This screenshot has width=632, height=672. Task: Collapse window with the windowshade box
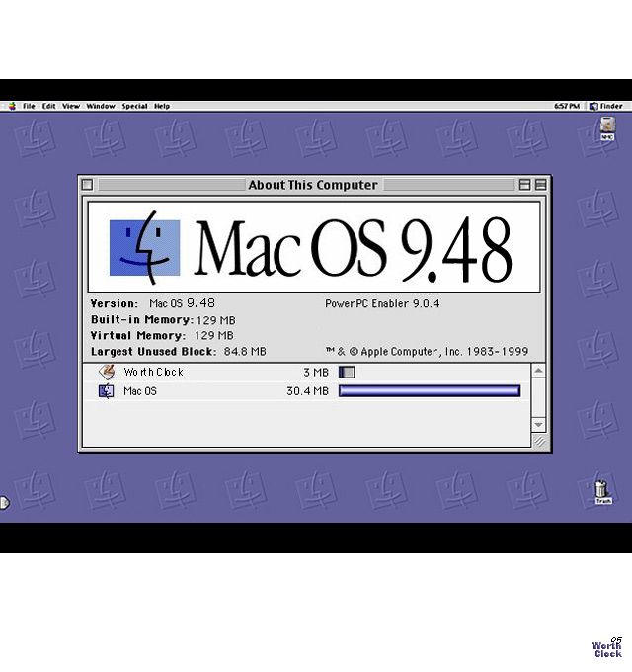click(540, 185)
